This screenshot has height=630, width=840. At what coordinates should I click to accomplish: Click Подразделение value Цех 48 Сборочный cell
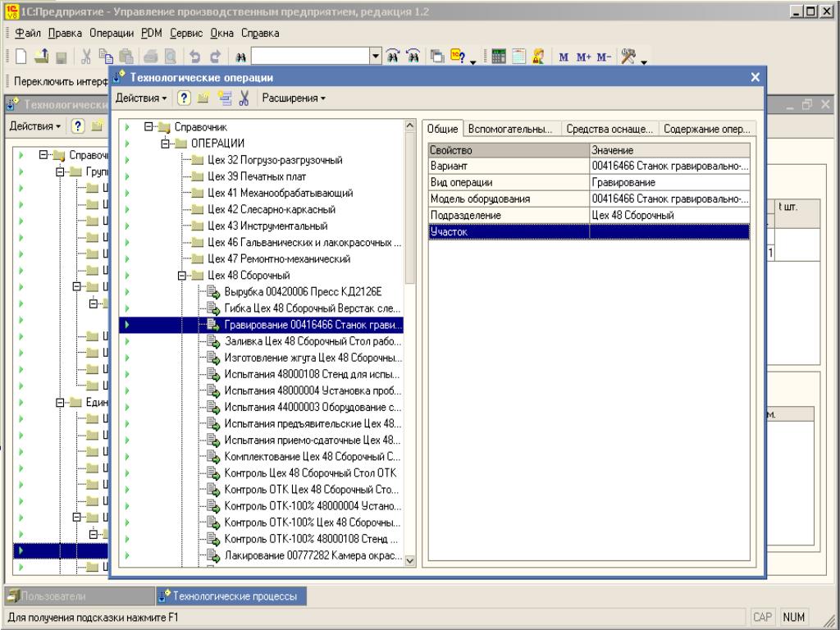pos(669,216)
